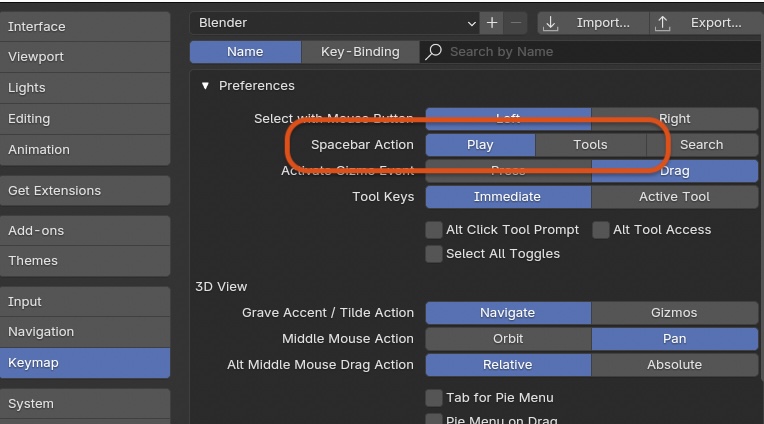Open the Add-ons section
Image resolution: width=764 pixels, height=424 pixels.
click(85, 231)
